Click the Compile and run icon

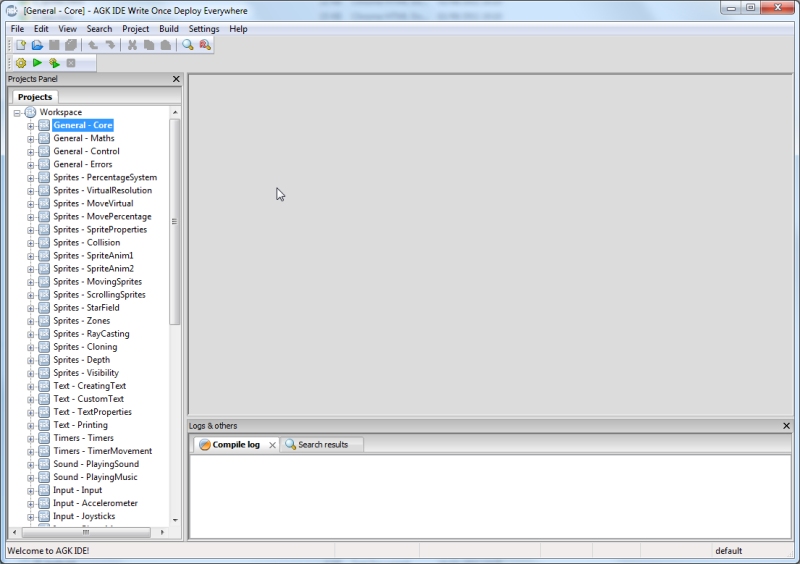click(54, 63)
